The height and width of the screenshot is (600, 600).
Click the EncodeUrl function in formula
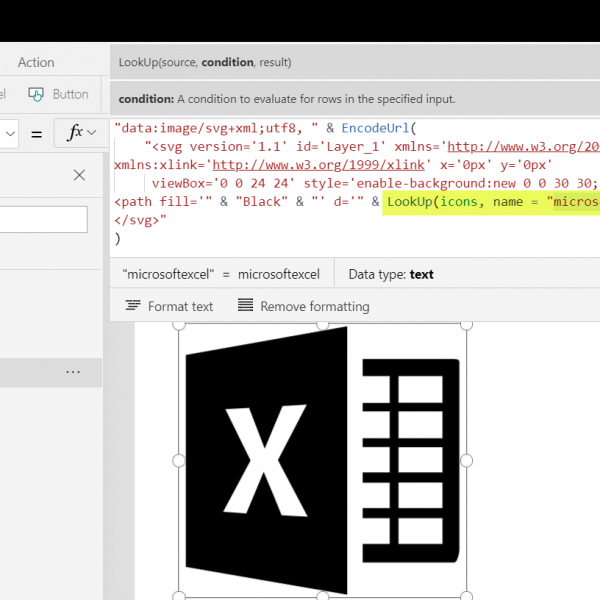pyautogui.click(x=375, y=128)
